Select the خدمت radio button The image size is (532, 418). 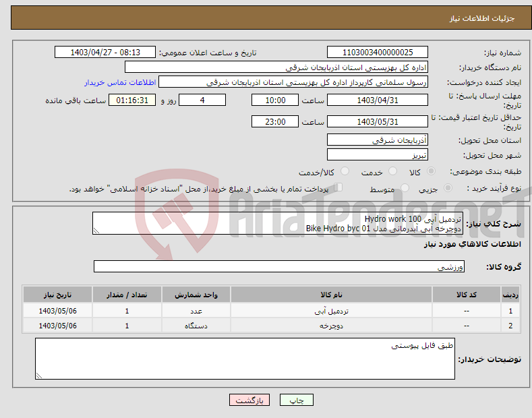[392, 171]
